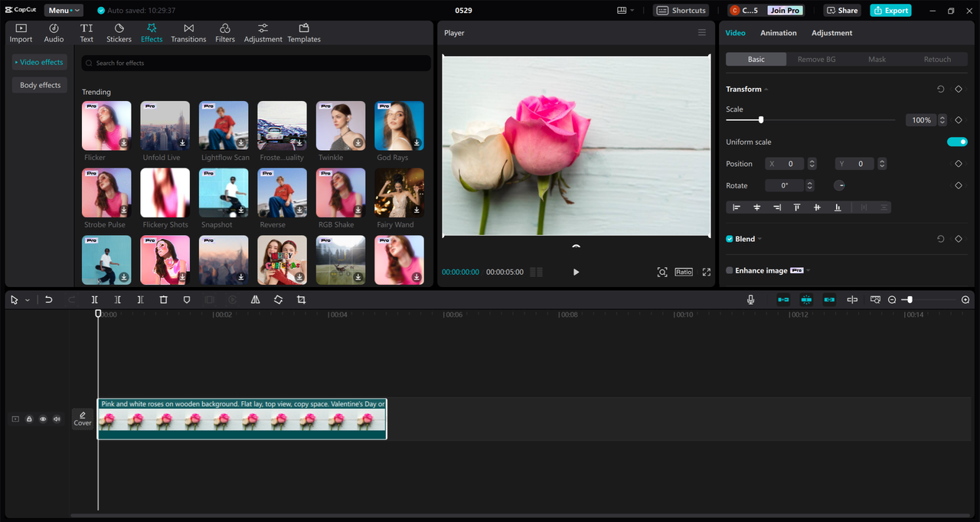The height and width of the screenshot is (522, 980).
Task: Open the Menu dropdown
Action: [x=64, y=11]
